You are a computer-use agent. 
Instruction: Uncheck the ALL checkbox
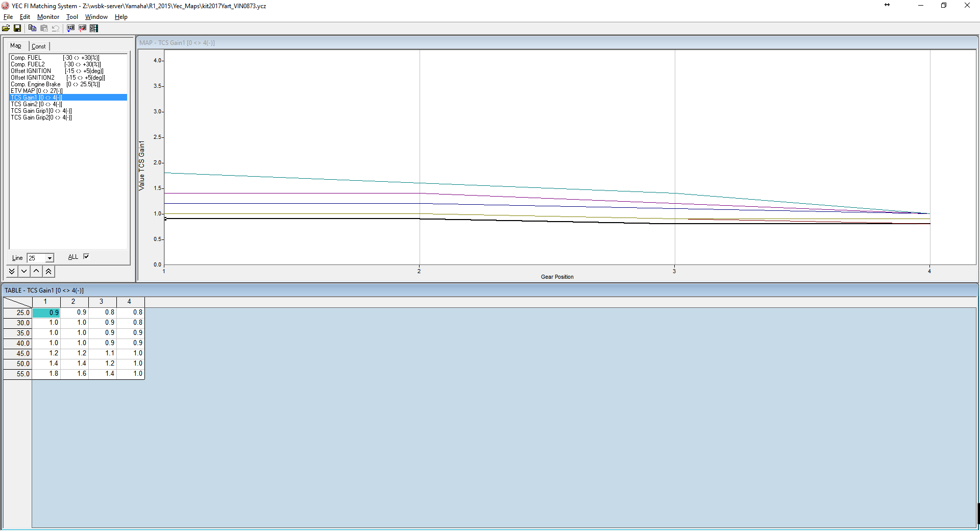[86, 257]
